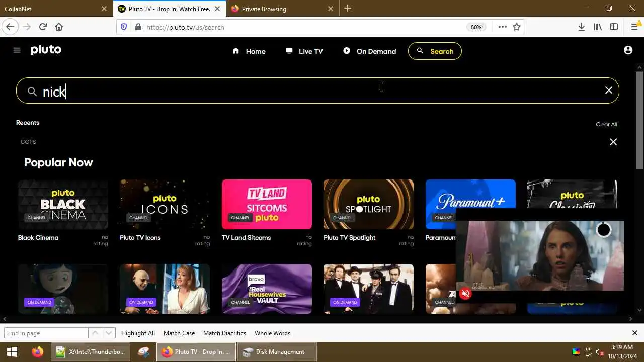The image size is (644, 362).
Task: Go back to previous page
Action: pyautogui.click(x=10, y=27)
